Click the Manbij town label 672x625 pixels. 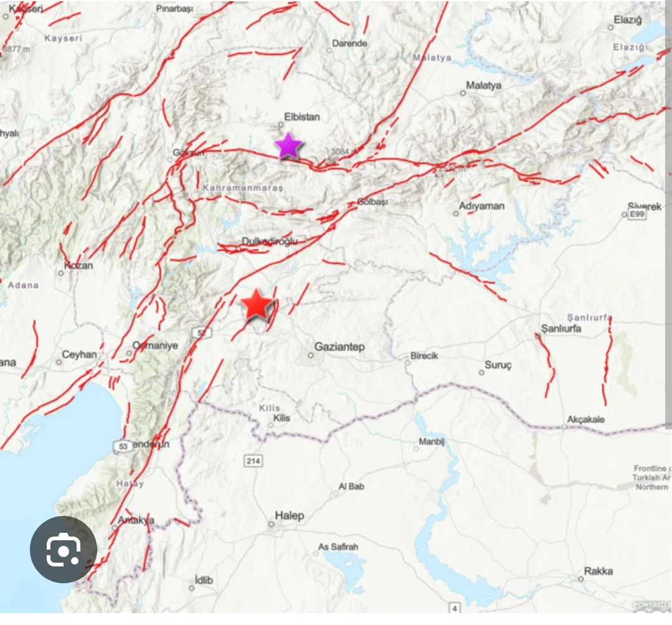(x=432, y=441)
